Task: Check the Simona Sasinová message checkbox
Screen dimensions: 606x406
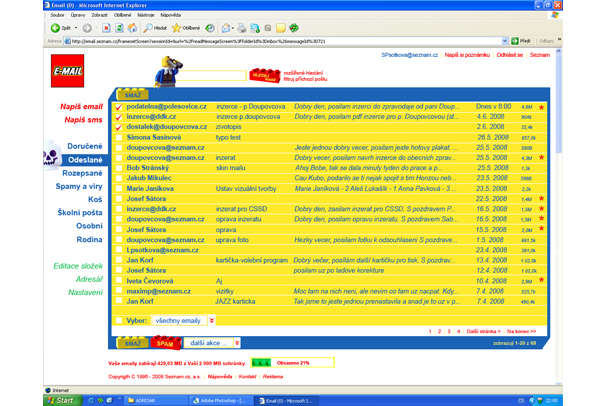Action: click(x=118, y=137)
